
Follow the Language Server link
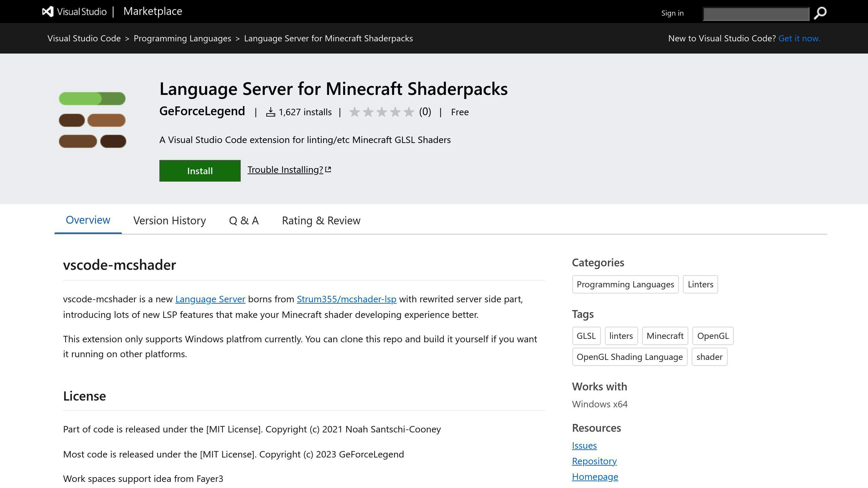210,299
